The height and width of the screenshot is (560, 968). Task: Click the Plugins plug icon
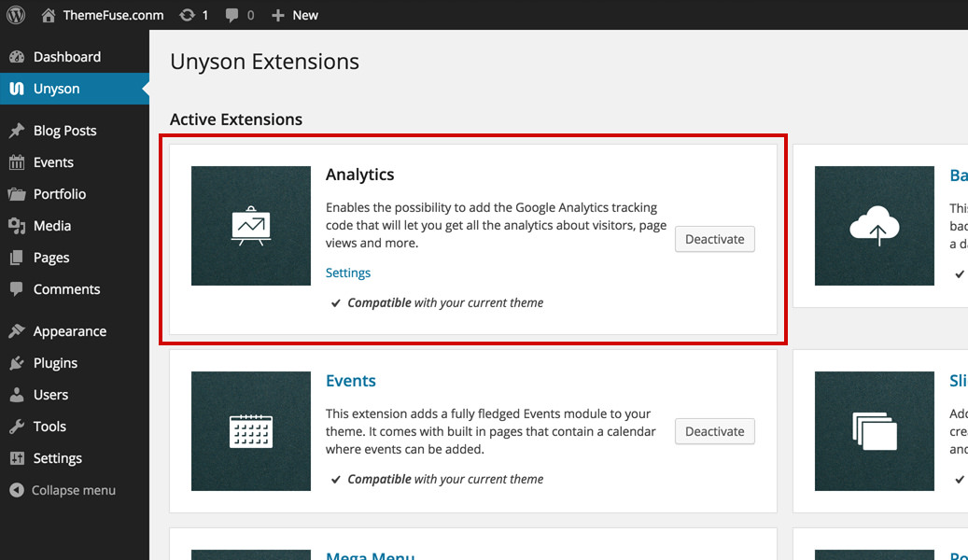click(x=17, y=363)
